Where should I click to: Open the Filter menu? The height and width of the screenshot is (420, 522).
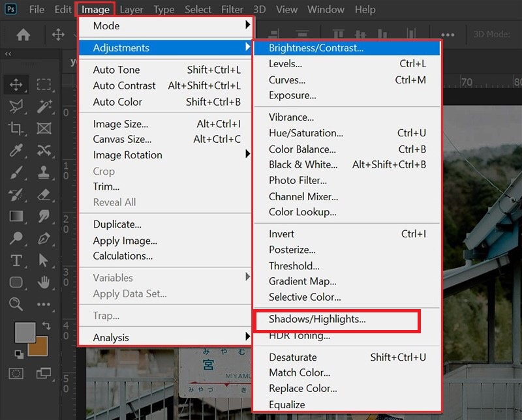(232, 9)
